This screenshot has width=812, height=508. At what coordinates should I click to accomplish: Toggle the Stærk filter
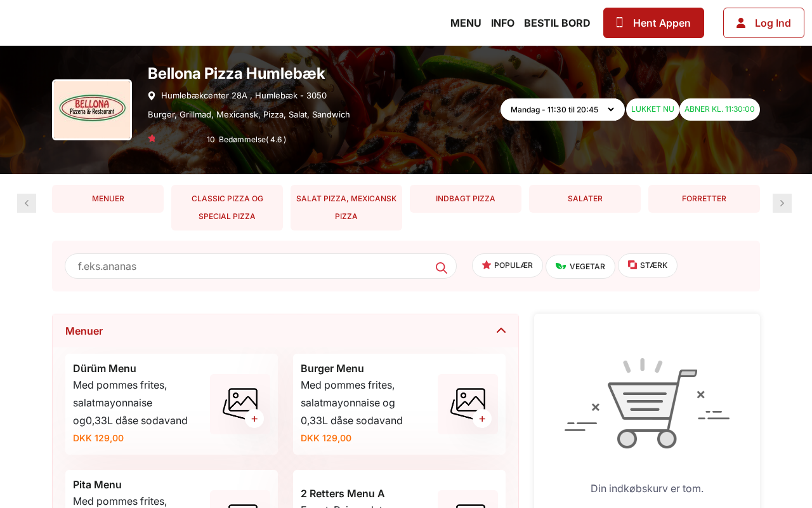click(x=648, y=265)
